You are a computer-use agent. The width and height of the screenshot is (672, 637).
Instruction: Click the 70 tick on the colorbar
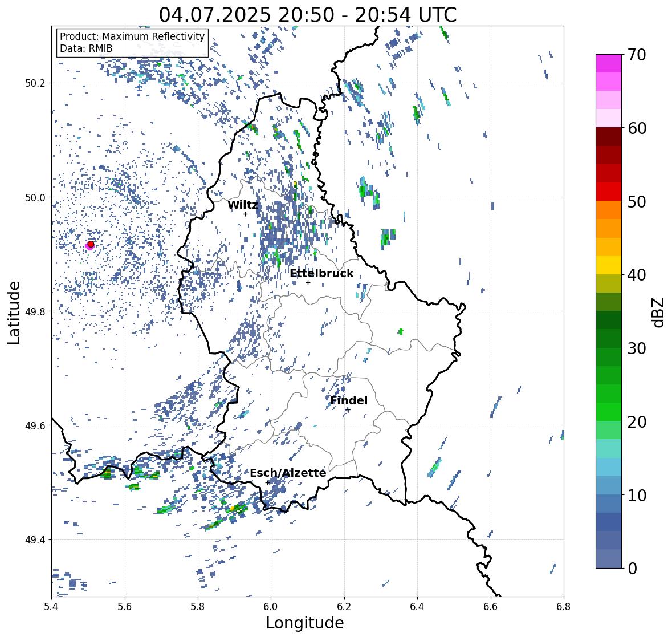click(x=637, y=55)
